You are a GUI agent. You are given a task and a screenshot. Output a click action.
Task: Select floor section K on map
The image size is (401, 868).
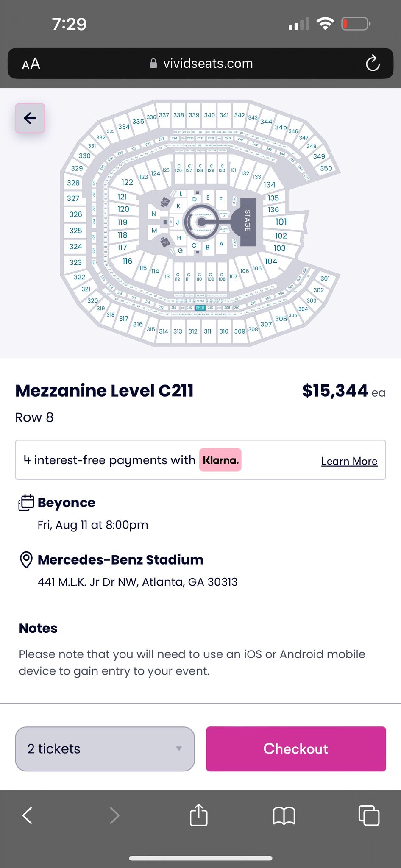pos(178,206)
